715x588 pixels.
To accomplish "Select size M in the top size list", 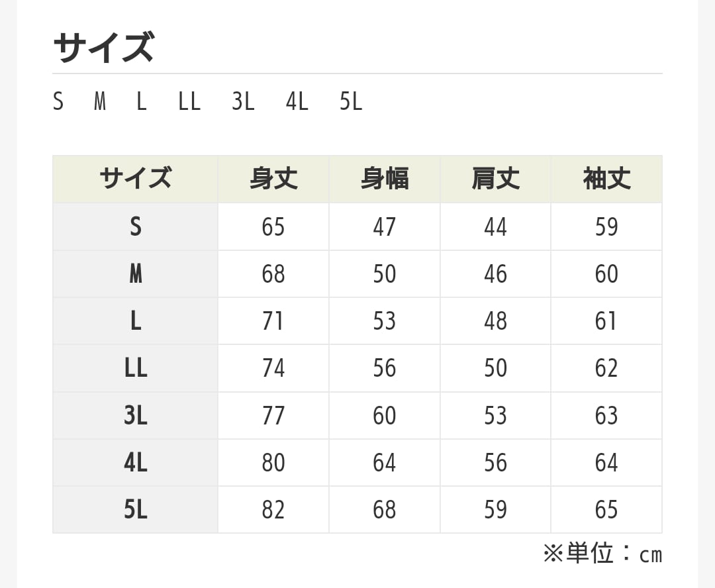I will (100, 102).
